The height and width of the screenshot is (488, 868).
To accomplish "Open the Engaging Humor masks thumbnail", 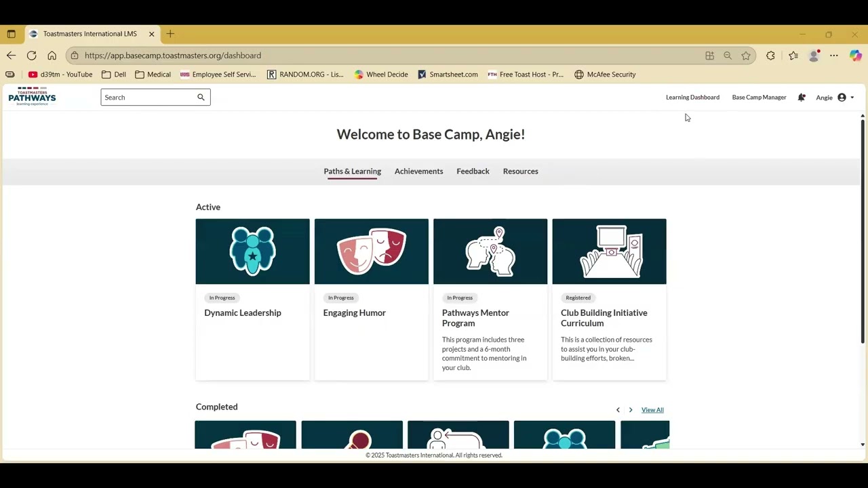I will pyautogui.click(x=372, y=251).
